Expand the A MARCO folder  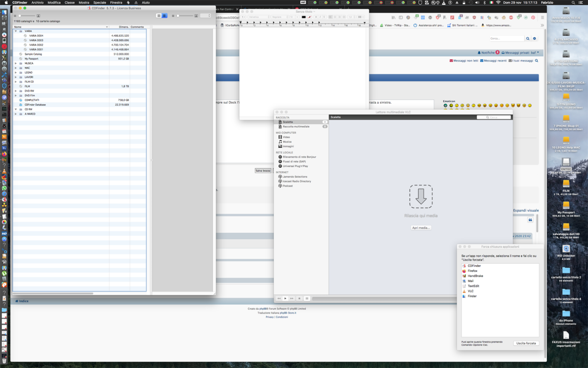pos(16,114)
